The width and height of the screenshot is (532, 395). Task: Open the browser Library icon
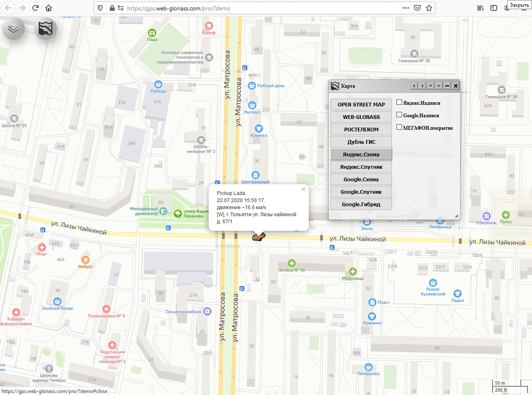pyautogui.click(x=481, y=8)
